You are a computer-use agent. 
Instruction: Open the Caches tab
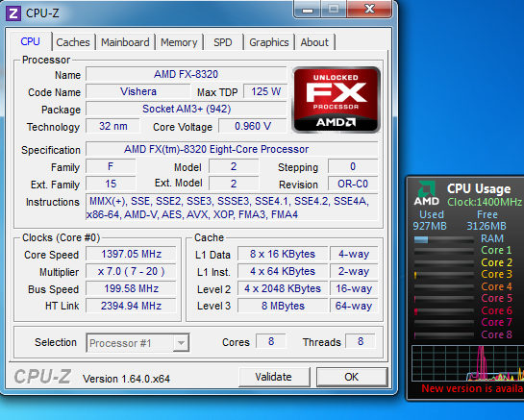pyautogui.click(x=73, y=42)
